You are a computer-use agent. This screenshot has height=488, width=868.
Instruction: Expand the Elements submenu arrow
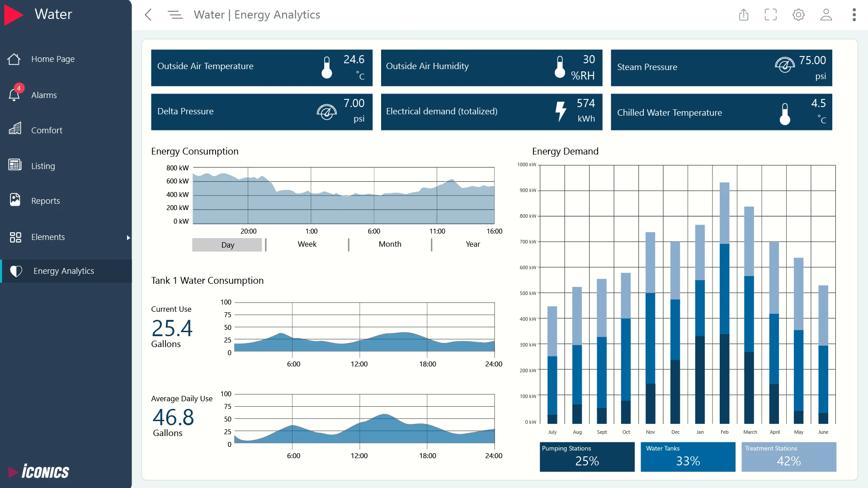128,237
